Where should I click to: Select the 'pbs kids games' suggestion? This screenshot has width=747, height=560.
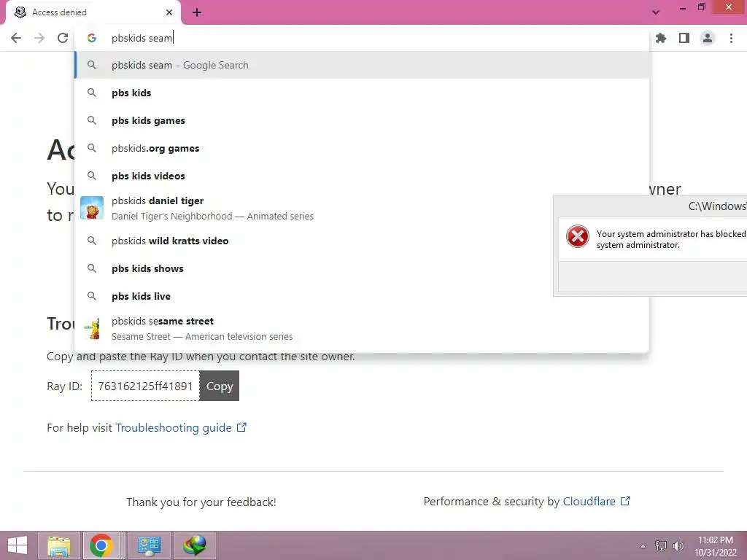point(362,120)
